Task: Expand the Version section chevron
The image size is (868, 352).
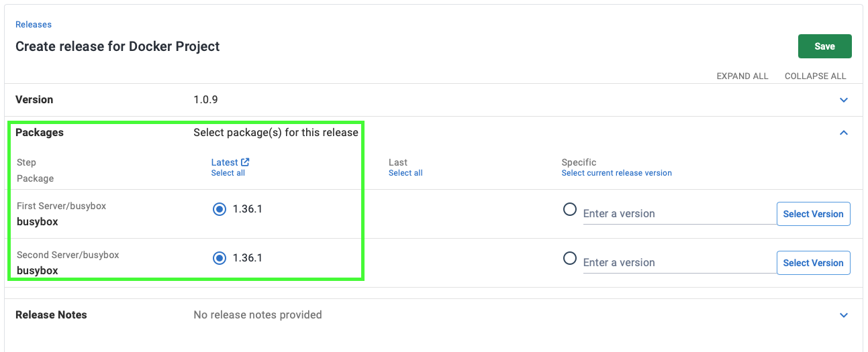Action: 844,100
